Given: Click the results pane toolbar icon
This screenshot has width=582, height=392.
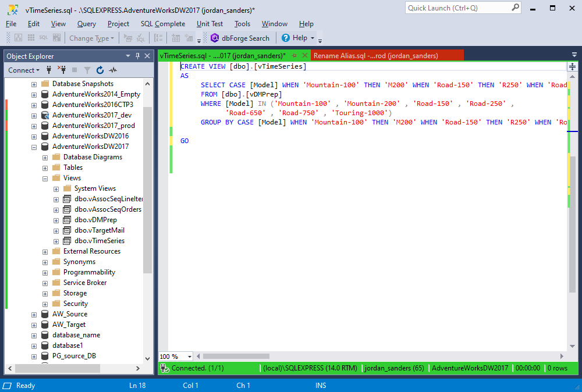Looking at the screenshot, I should pyautogui.click(x=57, y=38).
